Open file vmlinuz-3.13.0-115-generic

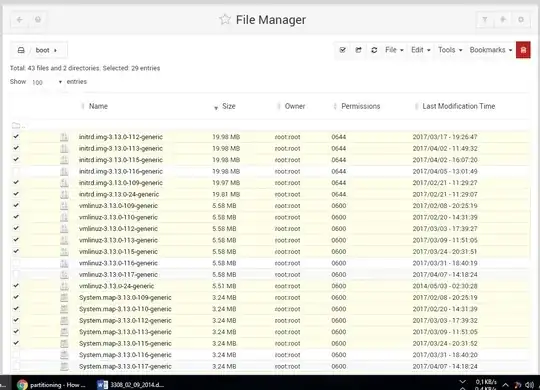coord(118,252)
